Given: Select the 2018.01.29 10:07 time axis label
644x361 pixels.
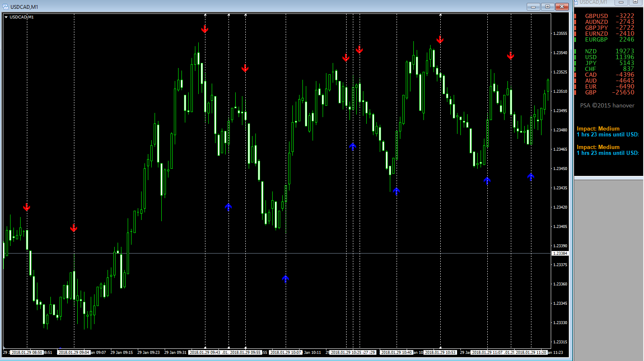Looking at the screenshot, I should point(286,353).
